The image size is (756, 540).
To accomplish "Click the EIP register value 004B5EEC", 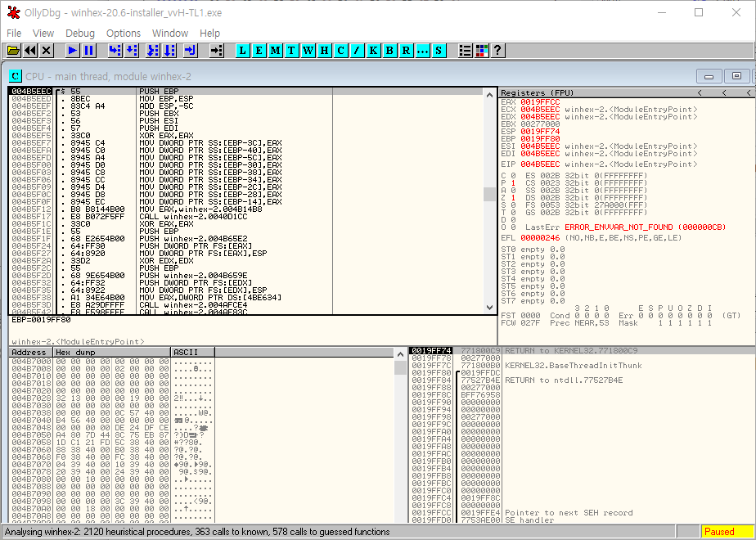I will pyautogui.click(x=540, y=164).
